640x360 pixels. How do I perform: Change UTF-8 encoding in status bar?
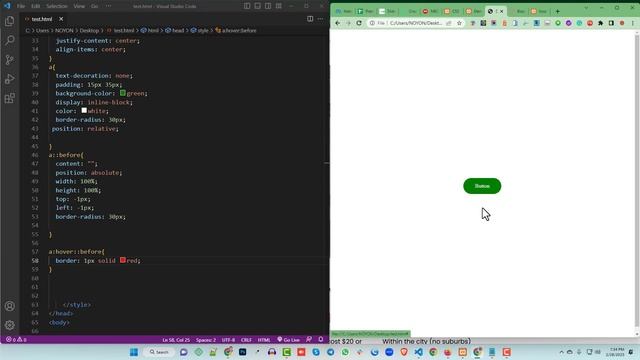[228, 340]
